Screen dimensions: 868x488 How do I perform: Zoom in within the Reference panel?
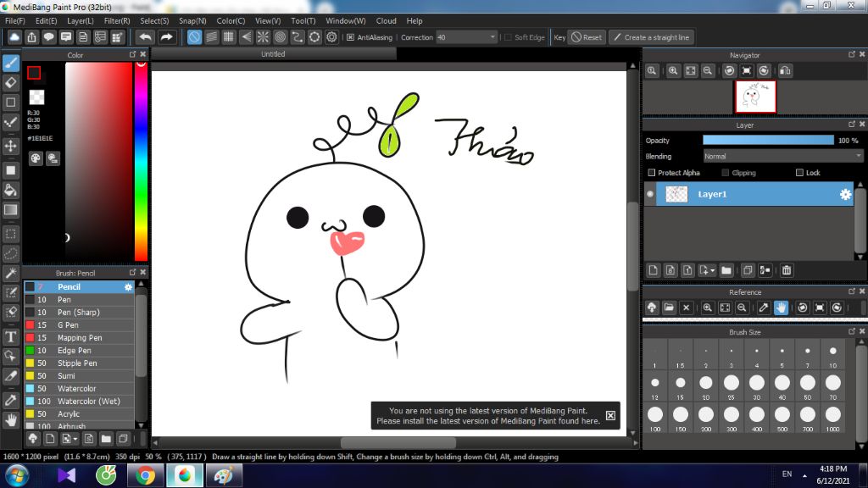(x=708, y=308)
